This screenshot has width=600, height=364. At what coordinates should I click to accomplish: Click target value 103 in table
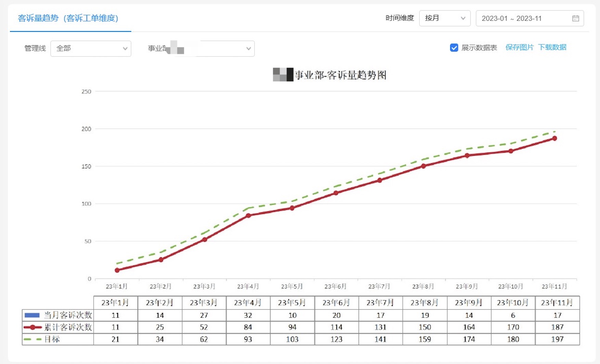[292, 339]
